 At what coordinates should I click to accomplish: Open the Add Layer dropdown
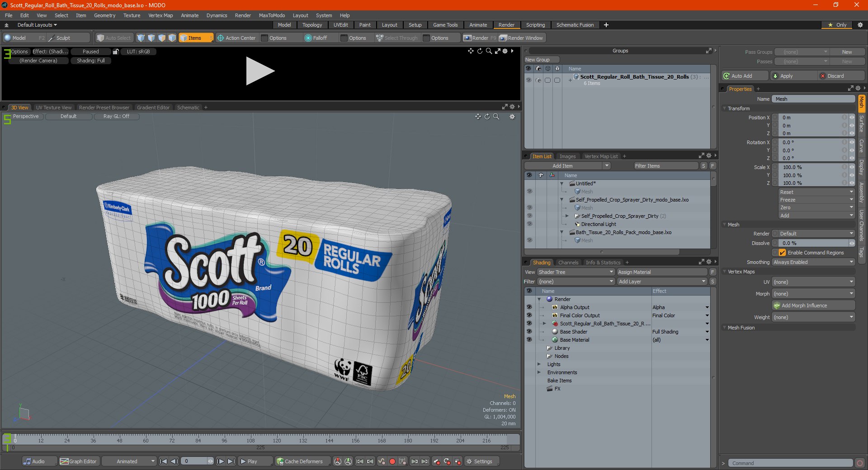(662, 282)
